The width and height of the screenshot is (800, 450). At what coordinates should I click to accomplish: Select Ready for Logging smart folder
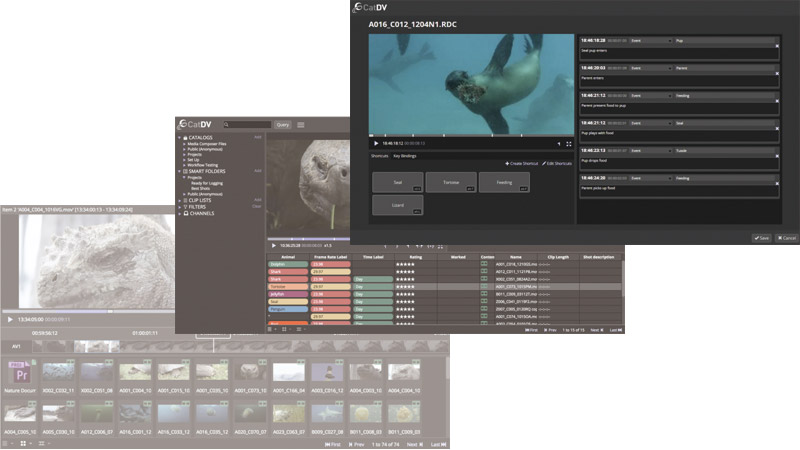[x=207, y=183]
